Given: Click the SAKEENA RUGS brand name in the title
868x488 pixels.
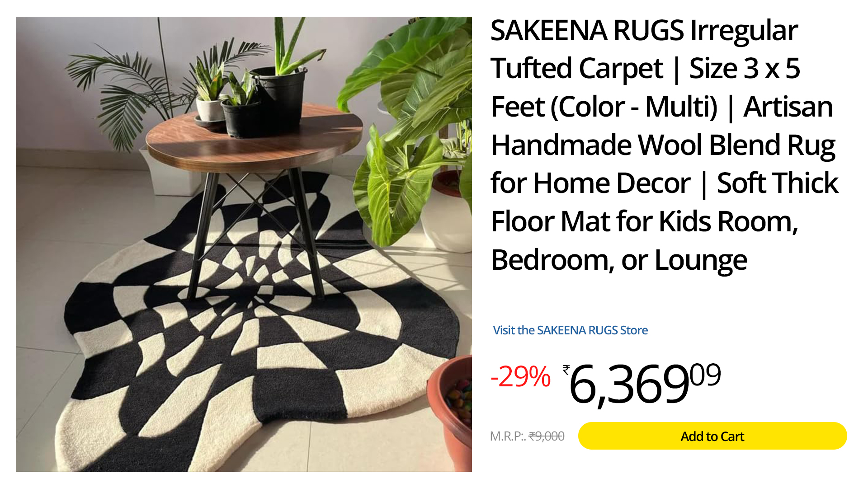Looking at the screenshot, I should coord(587,31).
